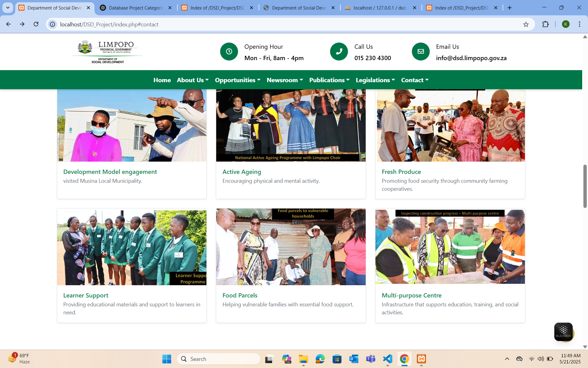588x368 pixels.
Task: Open the Blackbox floating widget
Action: click(563, 332)
